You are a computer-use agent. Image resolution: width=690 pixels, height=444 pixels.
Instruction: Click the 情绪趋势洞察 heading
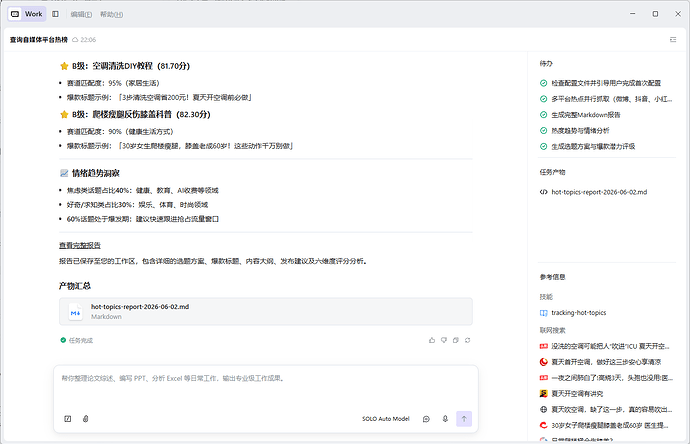[x=95, y=173]
